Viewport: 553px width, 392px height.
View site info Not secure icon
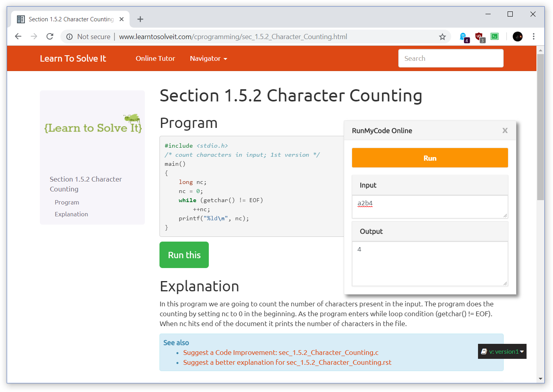69,37
